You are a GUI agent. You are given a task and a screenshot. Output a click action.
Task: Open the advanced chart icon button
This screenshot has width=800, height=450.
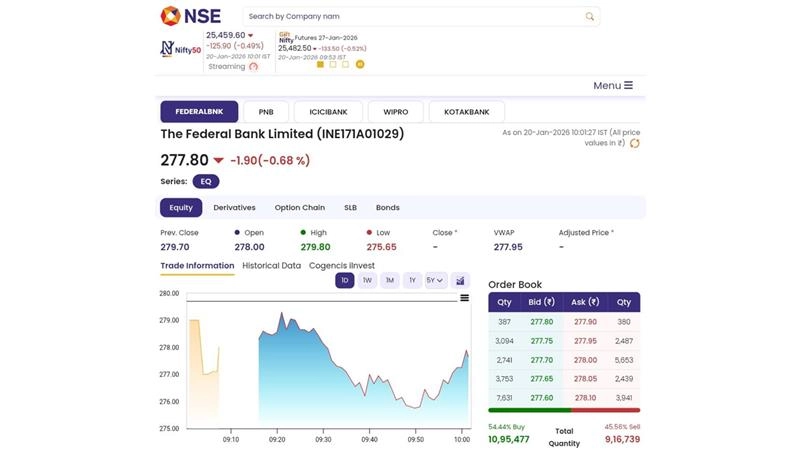point(460,281)
